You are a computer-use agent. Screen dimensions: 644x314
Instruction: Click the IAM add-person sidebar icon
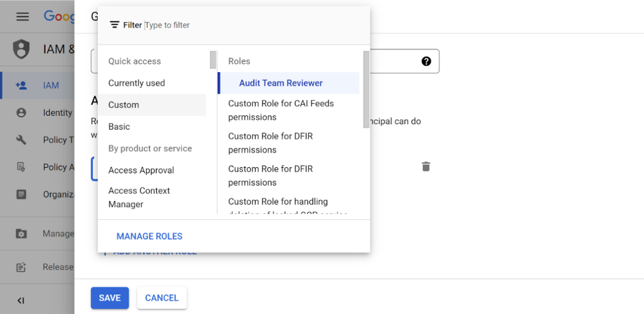(x=21, y=85)
